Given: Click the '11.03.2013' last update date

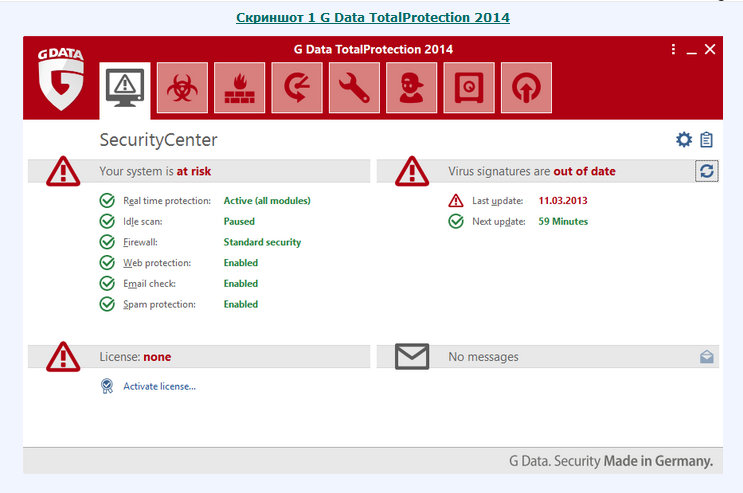Looking at the screenshot, I should coord(563,201).
